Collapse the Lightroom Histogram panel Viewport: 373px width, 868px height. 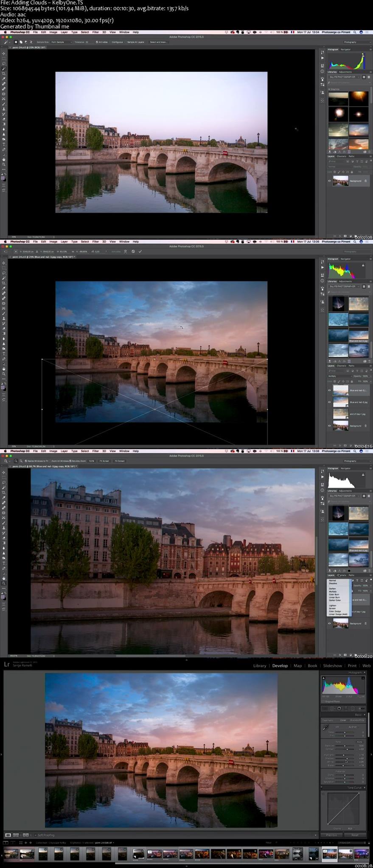click(x=364, y=673)
